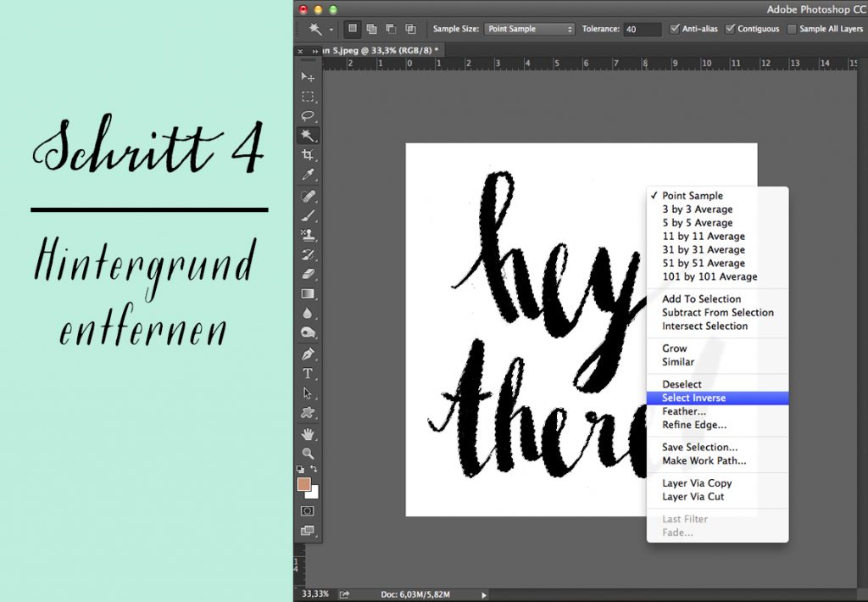Select the Crop tool
Image resolution: width=868 pixels, height=602 pixels.
(x=309, y=155)
